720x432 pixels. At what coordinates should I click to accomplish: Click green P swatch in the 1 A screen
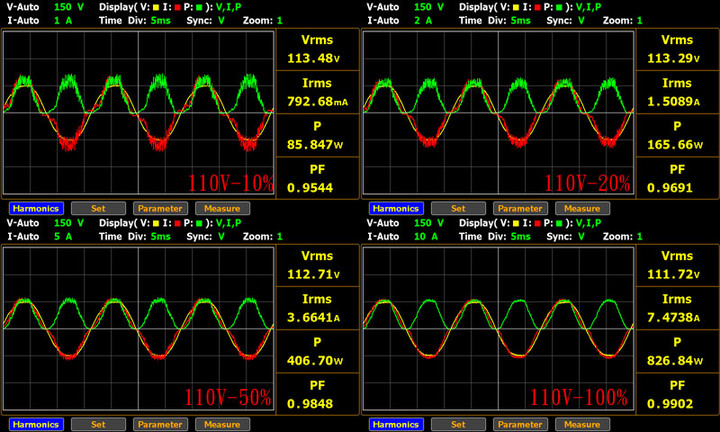199,7
